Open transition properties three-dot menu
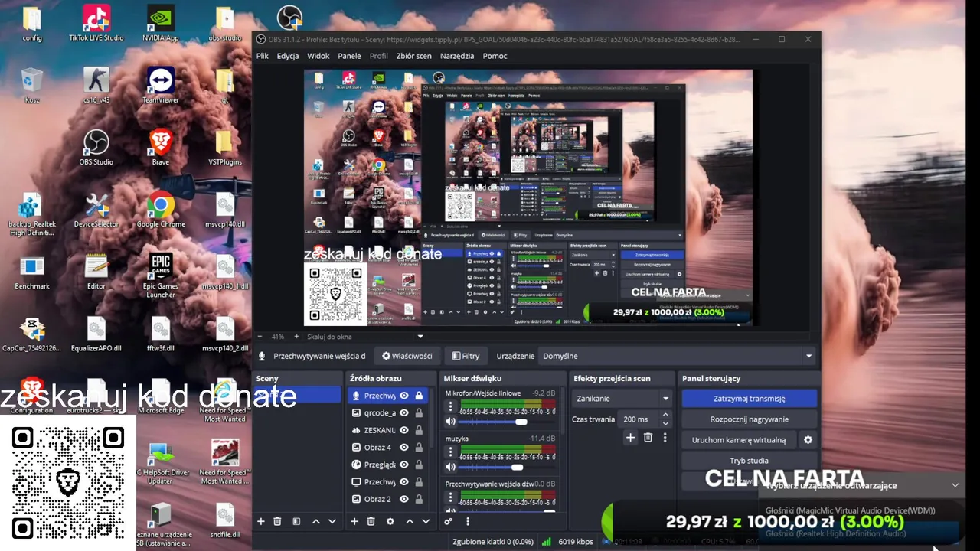The width and height of the screenshot is (980, 551). point(665,437)
